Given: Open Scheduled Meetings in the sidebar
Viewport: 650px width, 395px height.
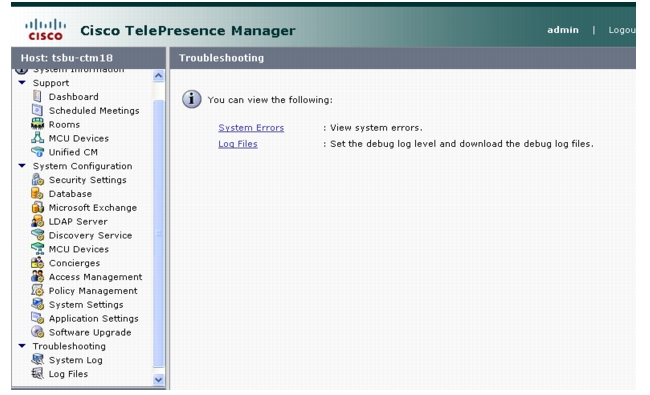Looking at the screenshot, I should point(94,111).
